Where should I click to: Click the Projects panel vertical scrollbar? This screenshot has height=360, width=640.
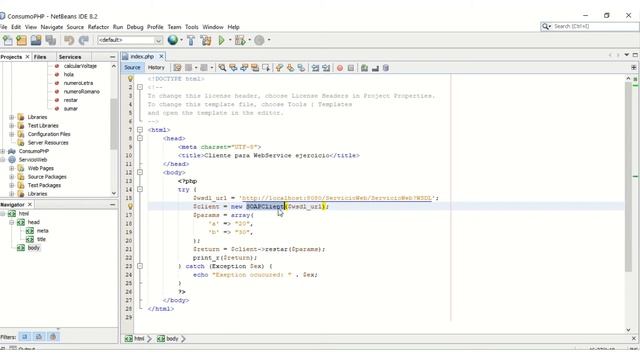click(x=113, y=124)
